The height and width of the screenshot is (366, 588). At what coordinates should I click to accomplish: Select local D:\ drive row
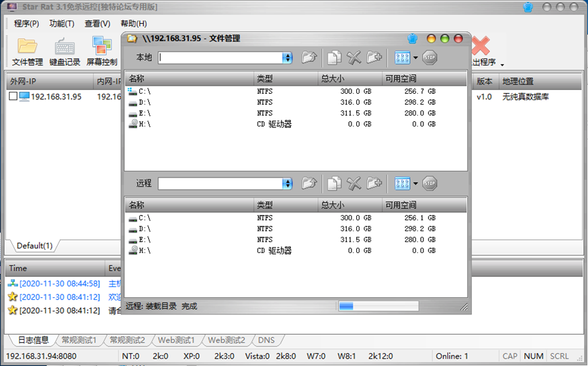[x=296, y=102]
